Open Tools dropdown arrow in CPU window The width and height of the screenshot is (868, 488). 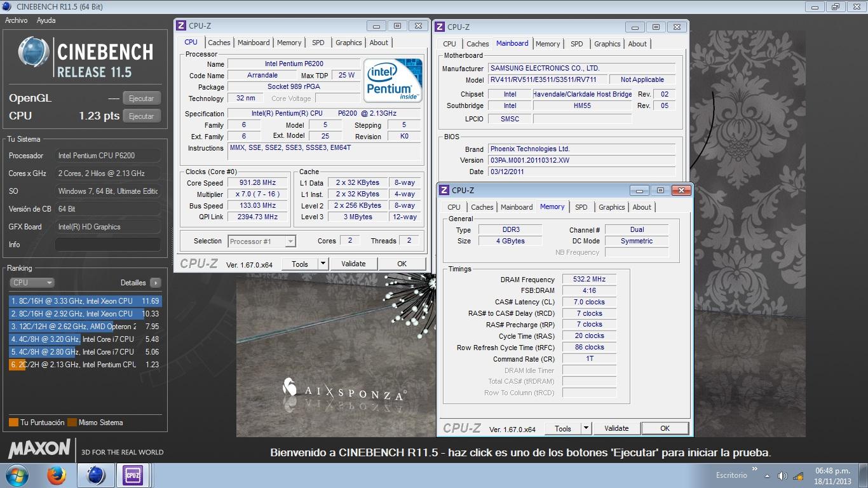(323, 264)
